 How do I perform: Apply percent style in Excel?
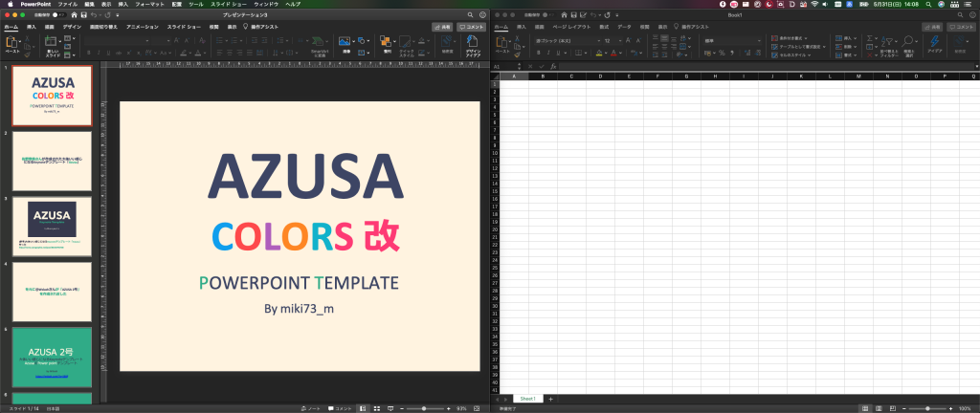[722, 53]
